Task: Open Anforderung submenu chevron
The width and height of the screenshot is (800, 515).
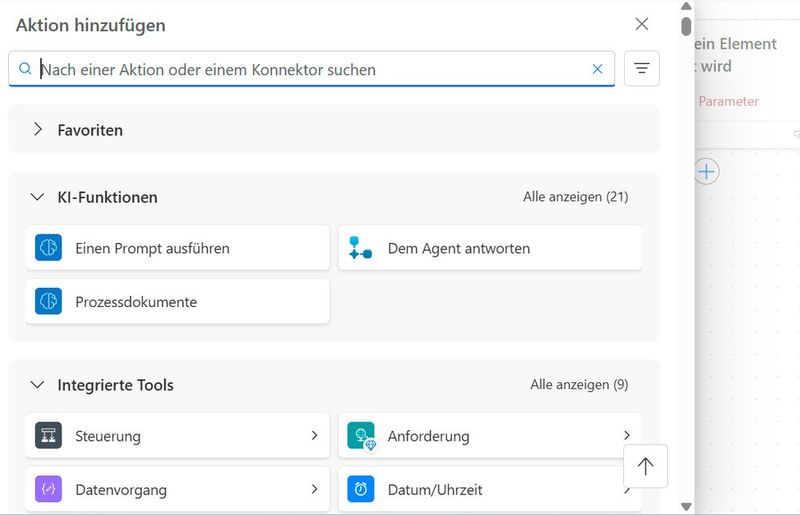Action: pyautogui.click(x=627, y=435)
